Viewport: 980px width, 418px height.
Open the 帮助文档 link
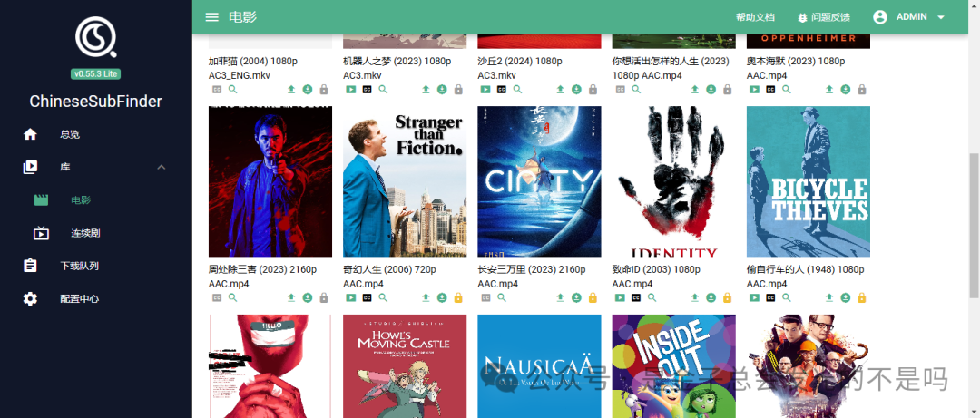coord(755,17)
